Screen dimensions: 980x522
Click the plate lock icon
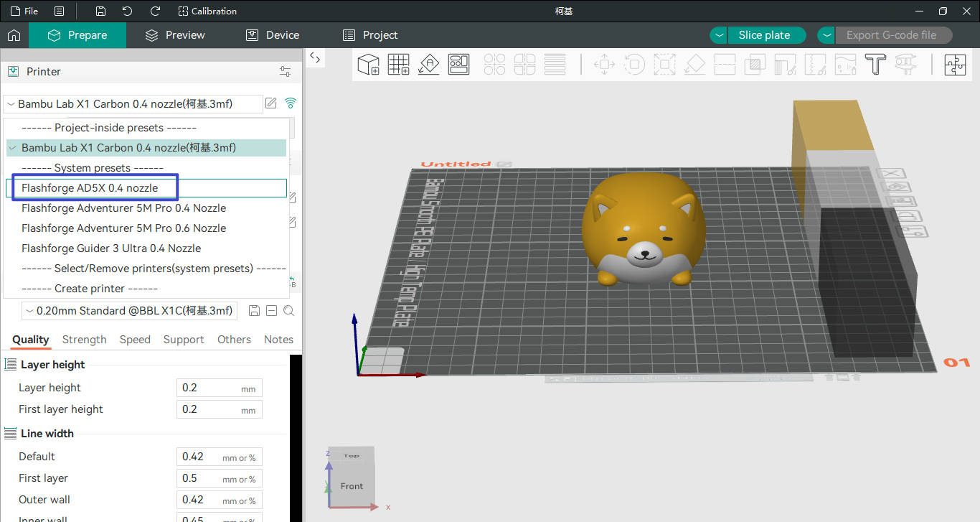(908, 217)
